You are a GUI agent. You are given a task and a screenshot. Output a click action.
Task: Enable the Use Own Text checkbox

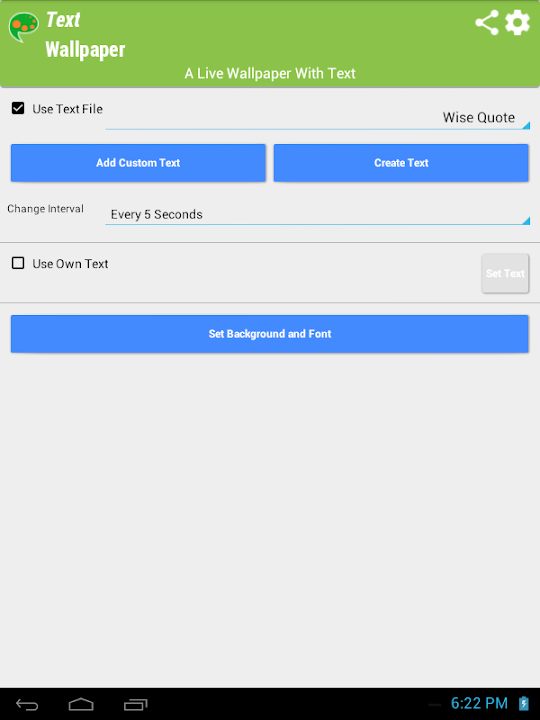click(18, 263)
